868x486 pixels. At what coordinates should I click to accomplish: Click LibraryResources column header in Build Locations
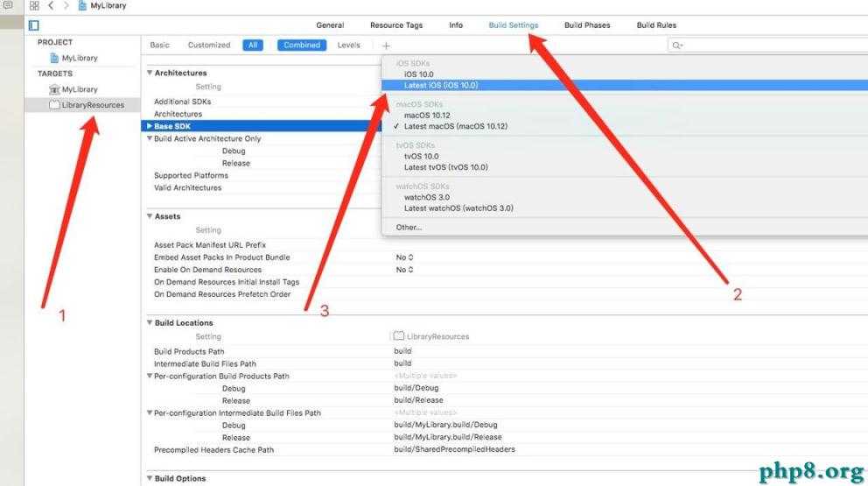(431, 336)
